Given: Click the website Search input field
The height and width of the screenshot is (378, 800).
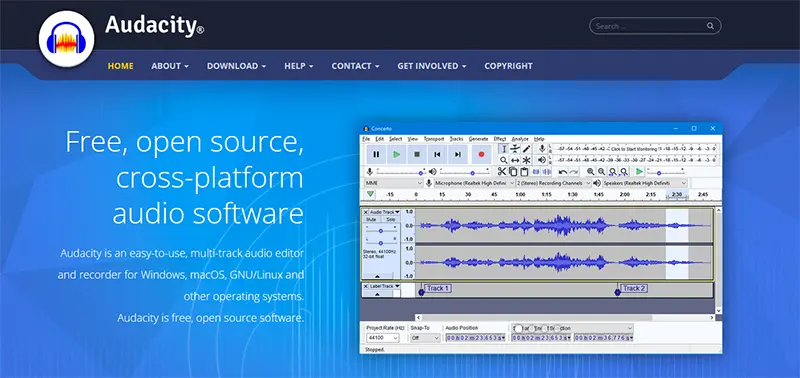Looking at the screenshot, I should 655,26.
